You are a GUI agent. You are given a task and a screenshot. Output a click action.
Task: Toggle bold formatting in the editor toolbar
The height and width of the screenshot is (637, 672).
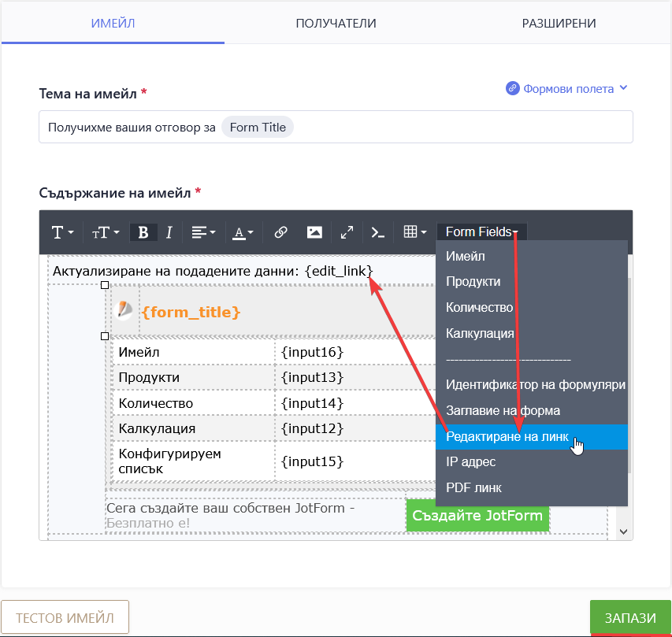point(143,232)
